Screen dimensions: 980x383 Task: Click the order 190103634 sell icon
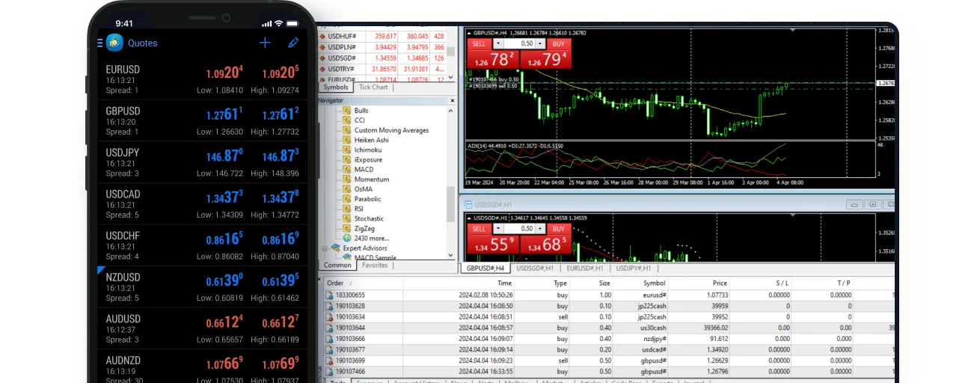point(329,316)
